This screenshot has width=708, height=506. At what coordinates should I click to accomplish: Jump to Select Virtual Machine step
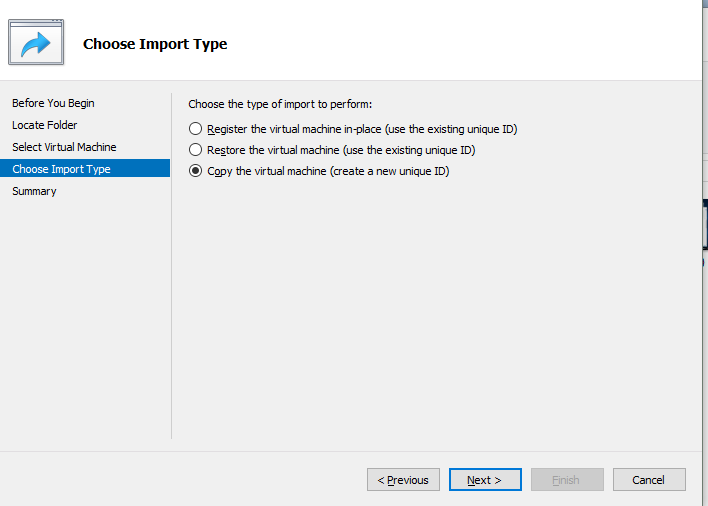64,147
